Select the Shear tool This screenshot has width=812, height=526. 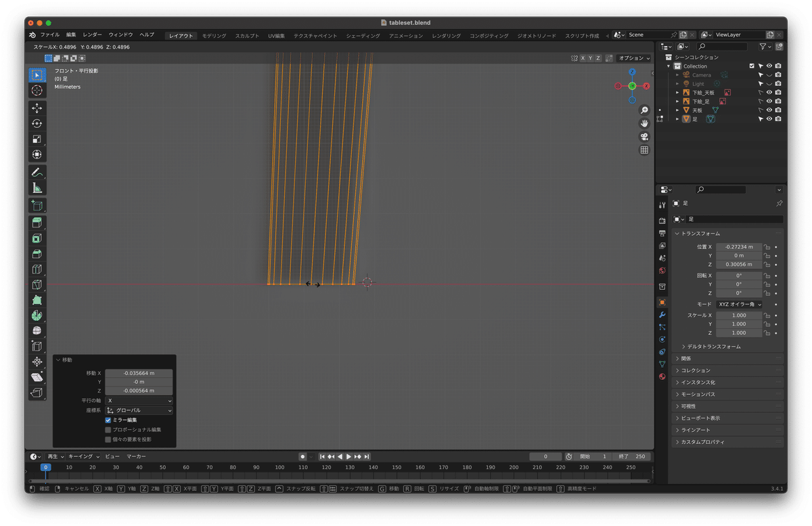click(x=37, y=378)
